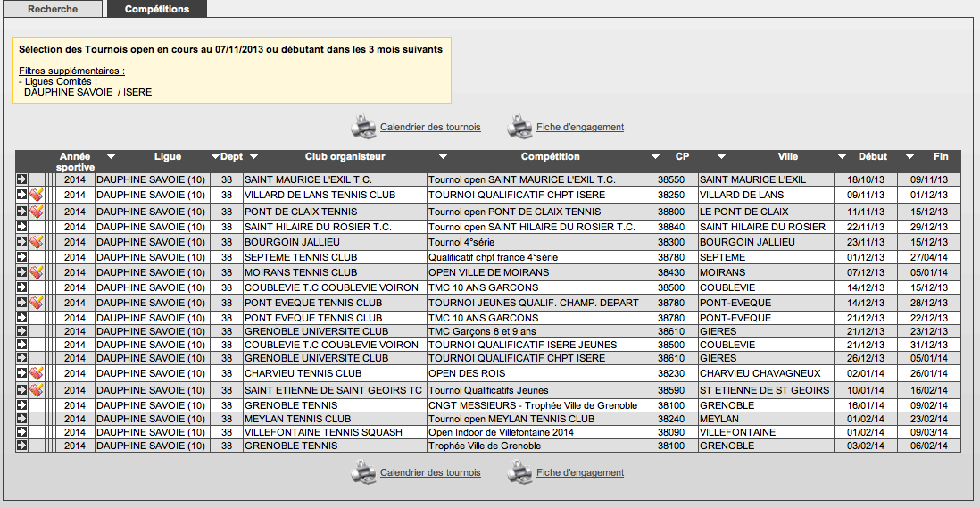Open sort arrow after Club organisateur header
The image size is (980, 508).
click(443, 156)
